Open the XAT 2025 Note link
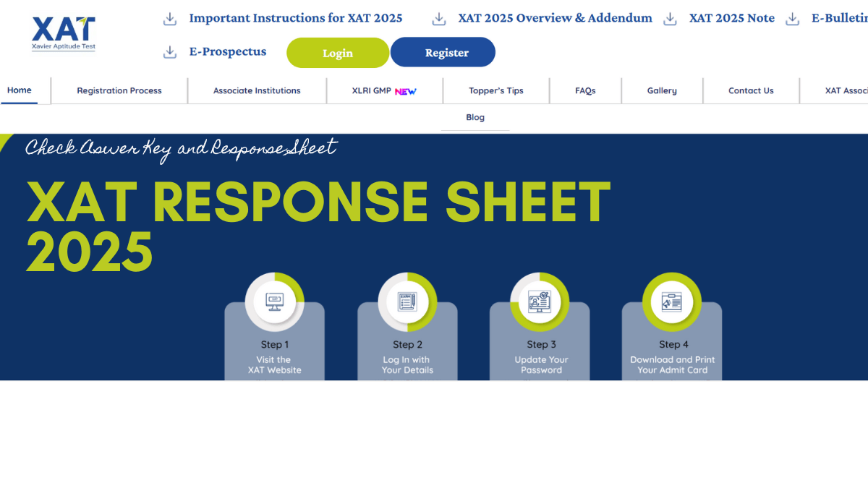Image resolution: width=868 pixels, height=488 pixels. (x=732, y=18)
